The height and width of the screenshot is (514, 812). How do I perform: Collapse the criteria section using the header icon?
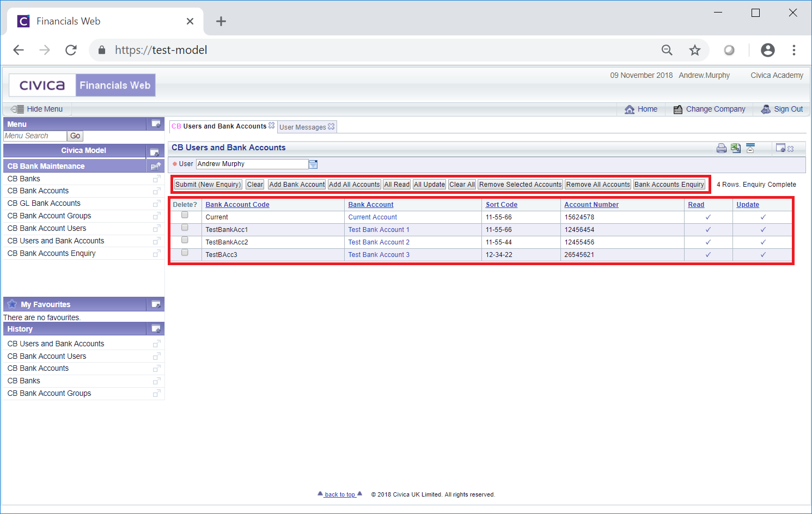point(750,148)
